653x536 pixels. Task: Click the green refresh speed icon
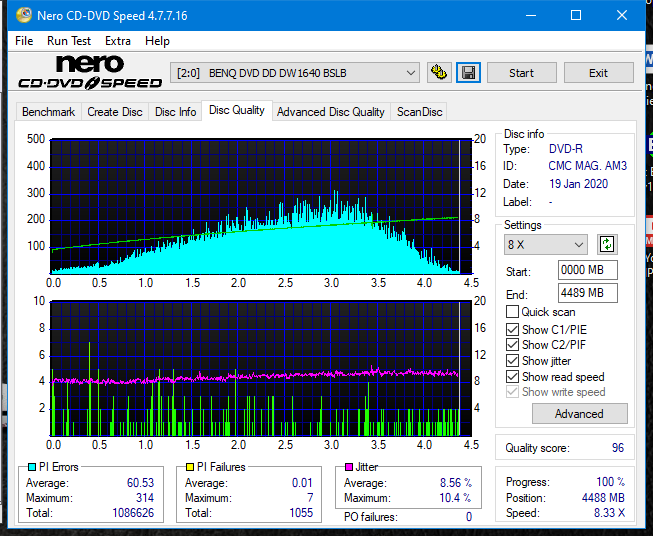click(607, 244)
